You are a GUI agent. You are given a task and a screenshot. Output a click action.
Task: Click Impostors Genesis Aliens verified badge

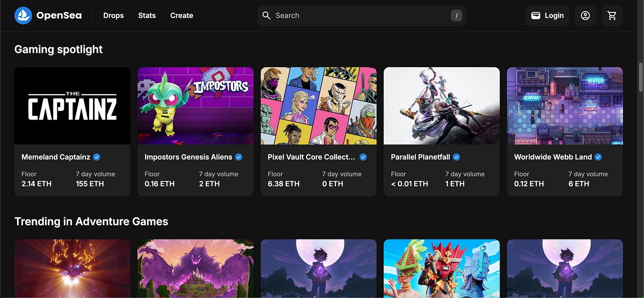click(239, 157)
